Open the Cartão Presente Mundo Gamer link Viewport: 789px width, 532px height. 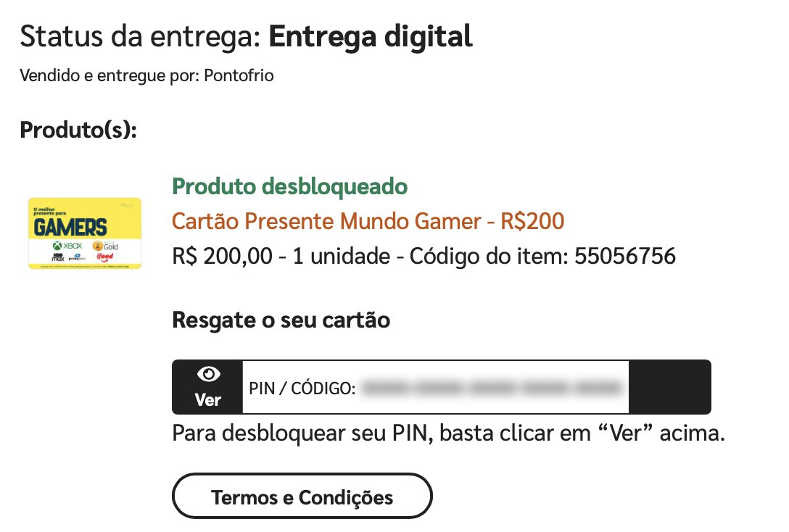click(x=368, y=221)
